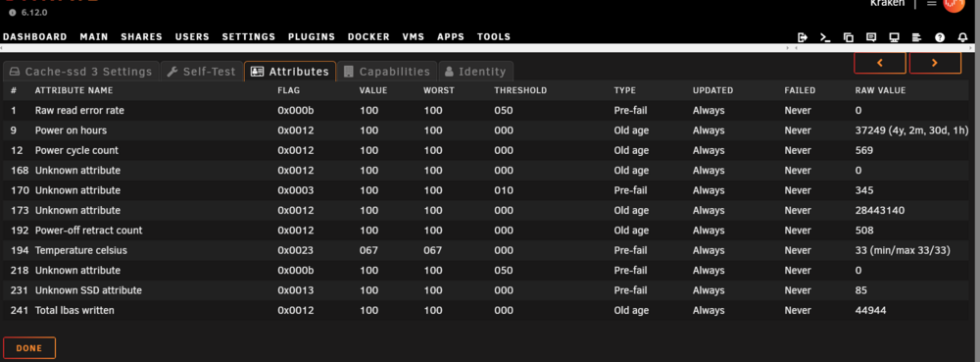Open the terminal icon

coord(825,37)
